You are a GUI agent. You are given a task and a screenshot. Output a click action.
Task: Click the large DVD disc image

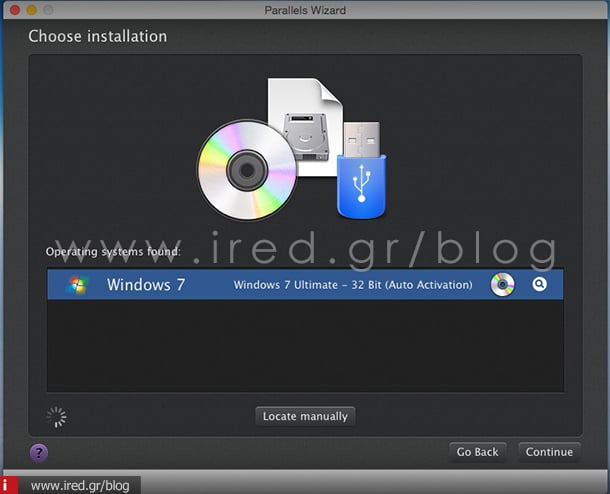247,170
